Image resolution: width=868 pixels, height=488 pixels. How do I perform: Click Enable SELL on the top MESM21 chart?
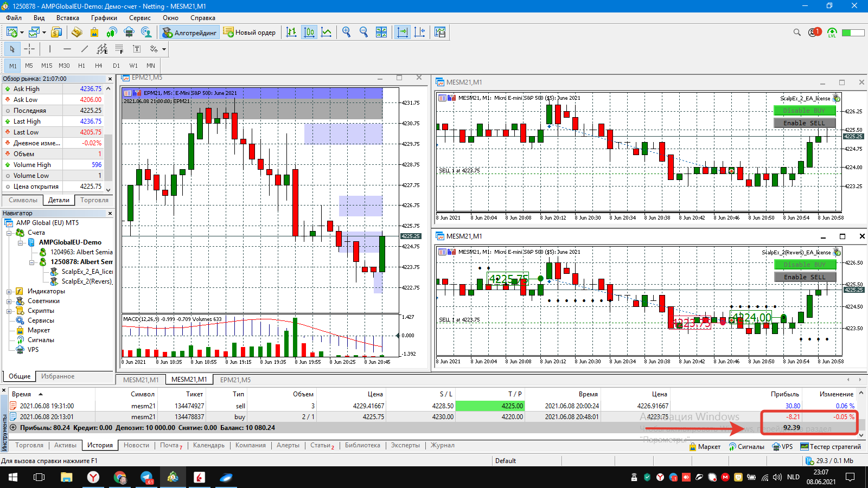(805, 123)
